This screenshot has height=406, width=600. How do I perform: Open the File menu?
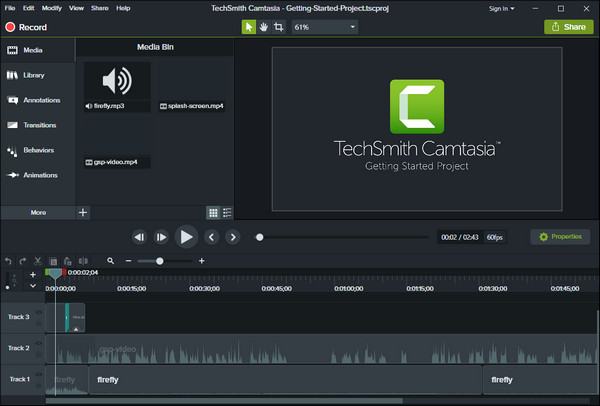click(10, 8)
